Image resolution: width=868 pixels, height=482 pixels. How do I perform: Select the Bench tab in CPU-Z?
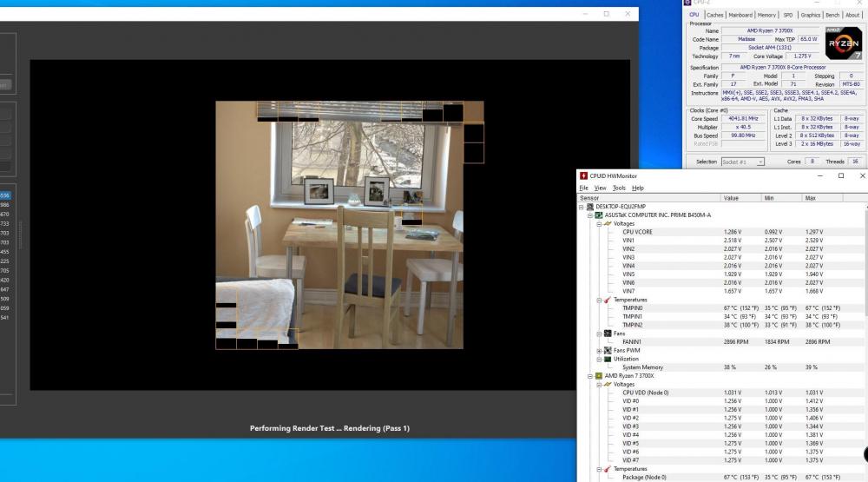tap(832, 15)
